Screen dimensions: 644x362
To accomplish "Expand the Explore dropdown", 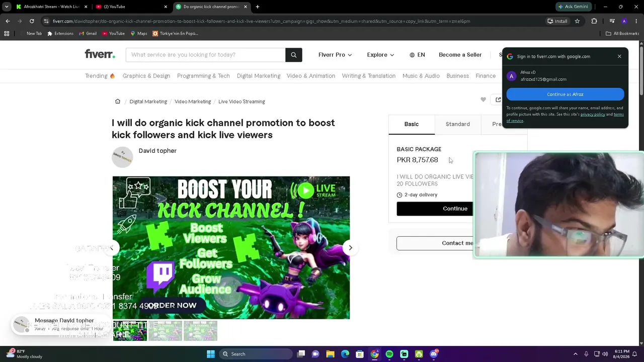I will coord(380,55).
